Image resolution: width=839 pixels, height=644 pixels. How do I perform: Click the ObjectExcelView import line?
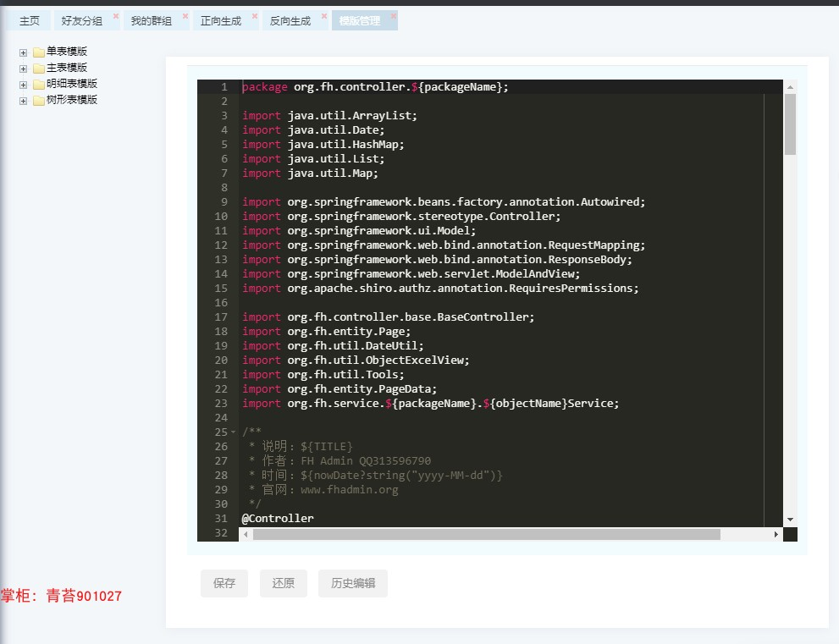[356, 361]
